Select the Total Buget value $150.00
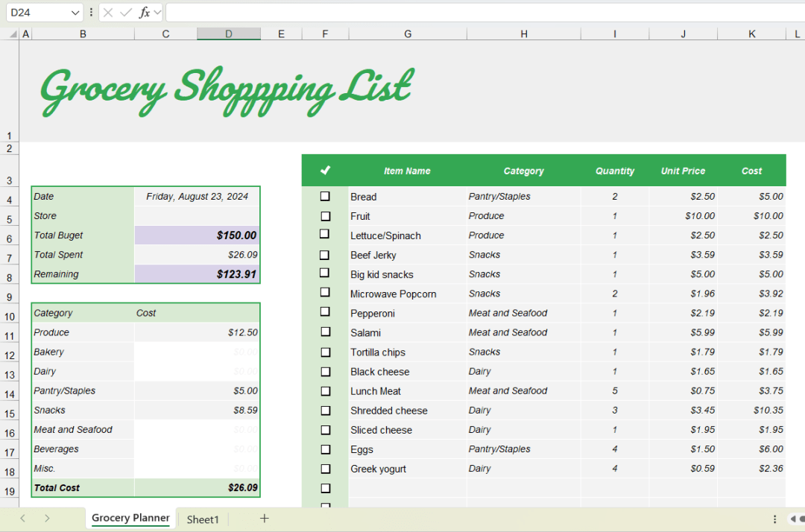The width and height of the screenshot is (805, 532). 197,235
